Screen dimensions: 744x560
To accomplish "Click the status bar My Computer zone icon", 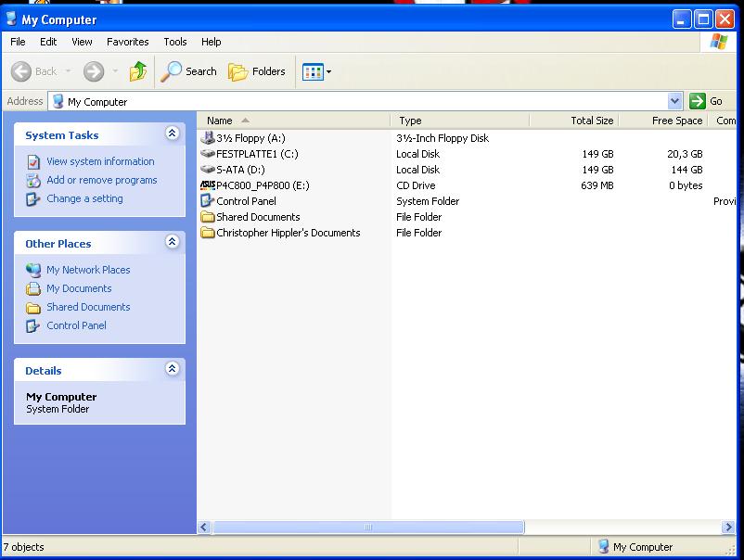I will tap(604, 546).
